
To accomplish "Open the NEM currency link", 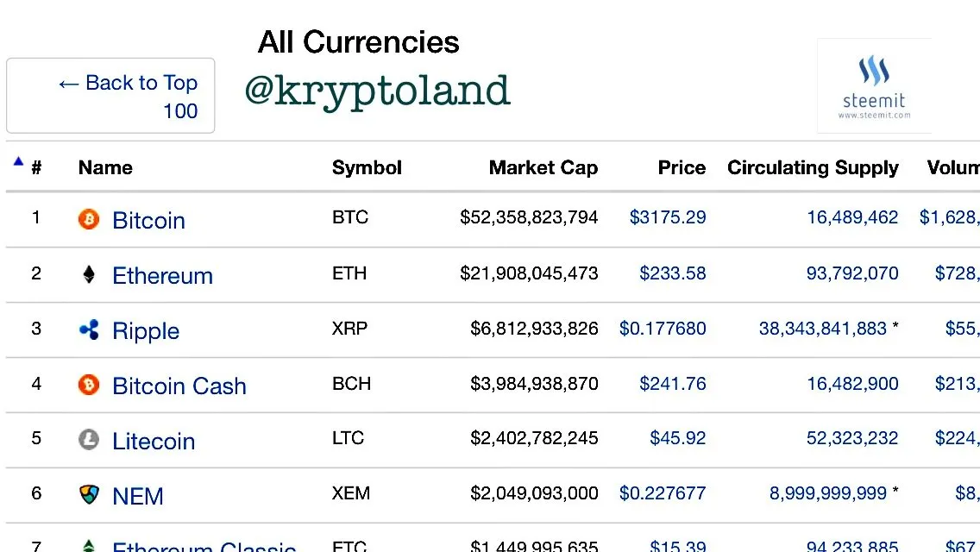I will 137,496.
